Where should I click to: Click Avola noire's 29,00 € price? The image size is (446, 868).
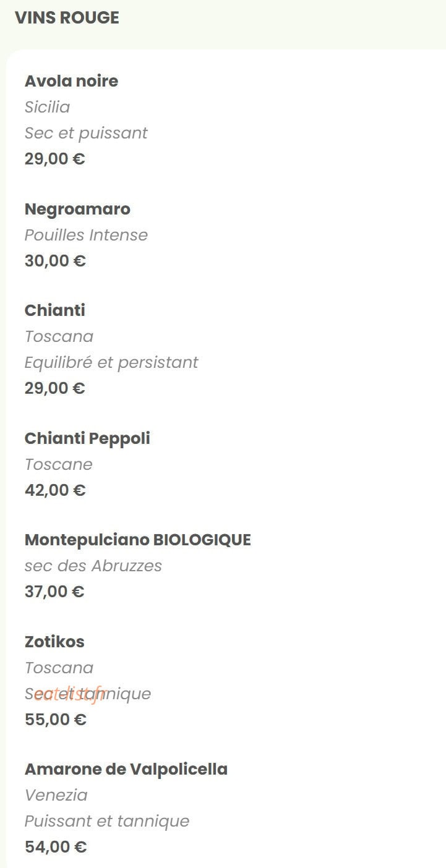(x=55, y=159)
